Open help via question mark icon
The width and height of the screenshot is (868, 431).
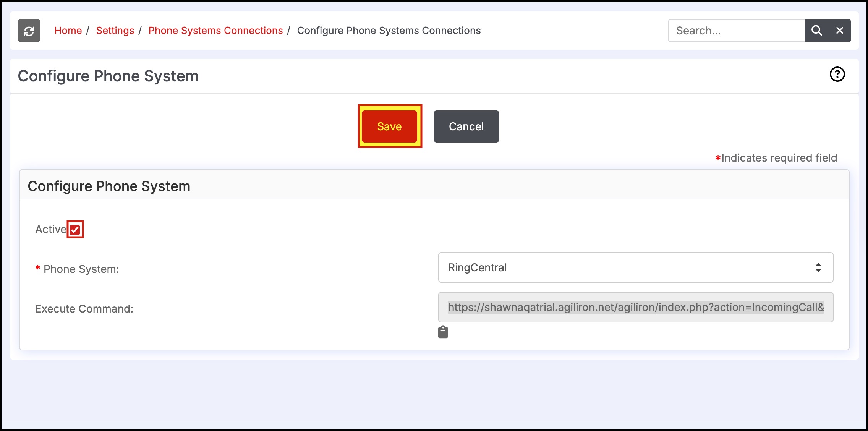837,74
